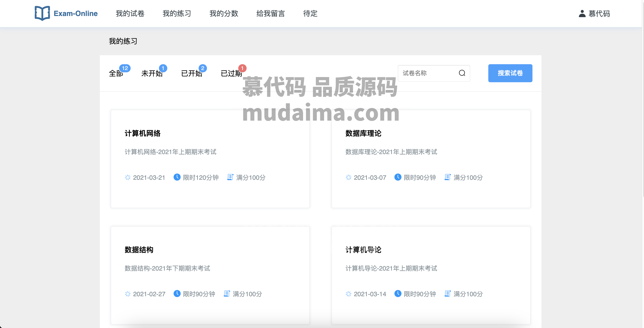Viewport: 644px width, 328px height.
Task: Click clock icon next to 限时120分钟
Action: point(177,177)
